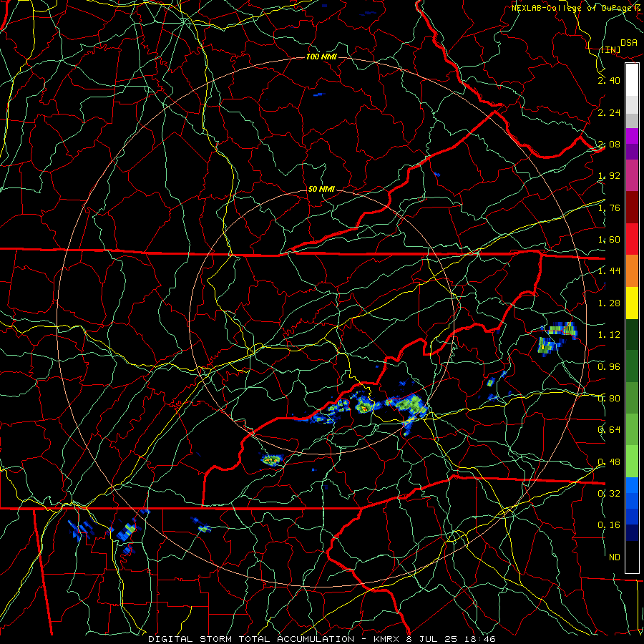Click the 1.60 legend value
Screen dimensions: 644x644
click(x=609, y=240)
